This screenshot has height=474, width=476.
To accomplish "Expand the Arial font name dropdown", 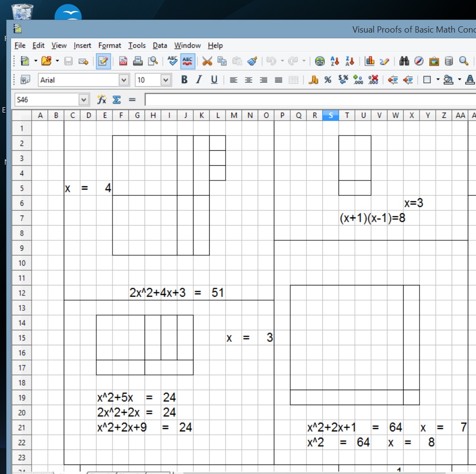I will (x=124, y=80).
